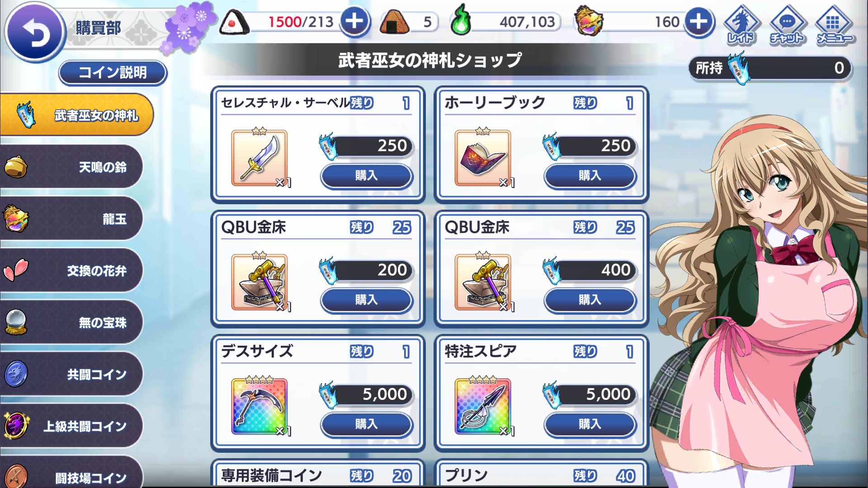Tap the blue back arrow button

pos(34,32)
